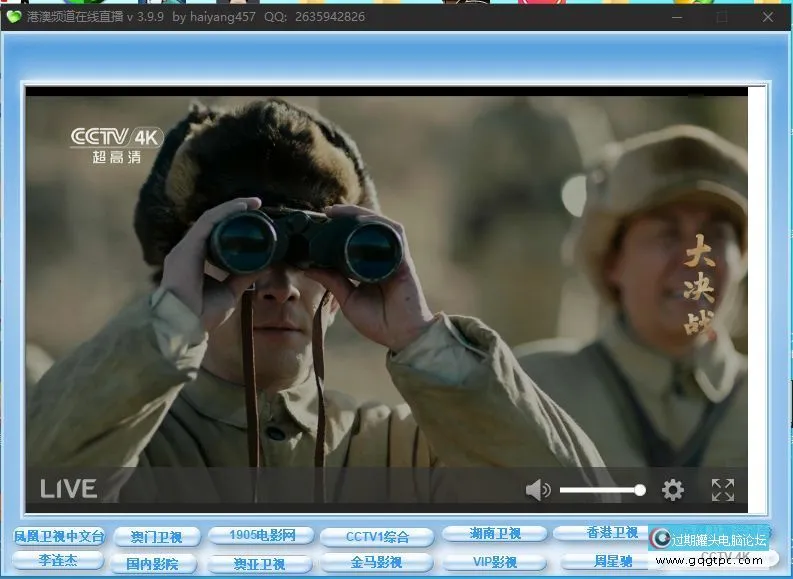Screen dimensions: 793x579
Task: Switch to 澳亚卫视 channel
Action: 259,564
